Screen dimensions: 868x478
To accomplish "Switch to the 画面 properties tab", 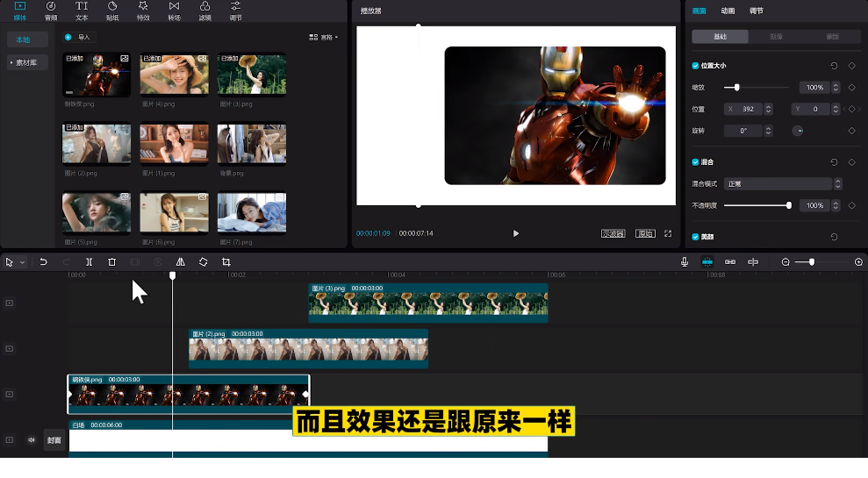I will (x=699, y=11).
